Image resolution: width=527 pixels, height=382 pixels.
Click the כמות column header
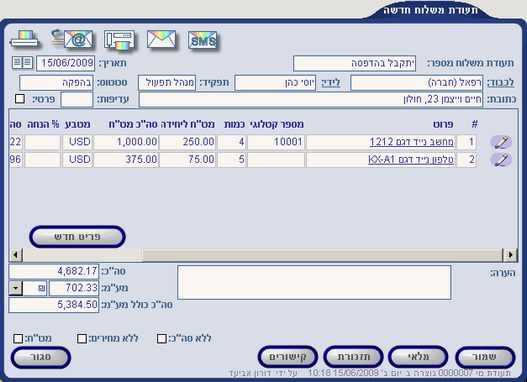pyautogui.click(x=234, y=125)
